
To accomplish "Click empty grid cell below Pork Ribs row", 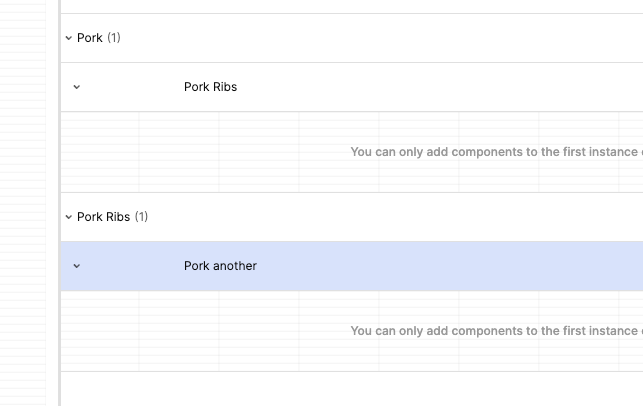I will tap(180, 152).
